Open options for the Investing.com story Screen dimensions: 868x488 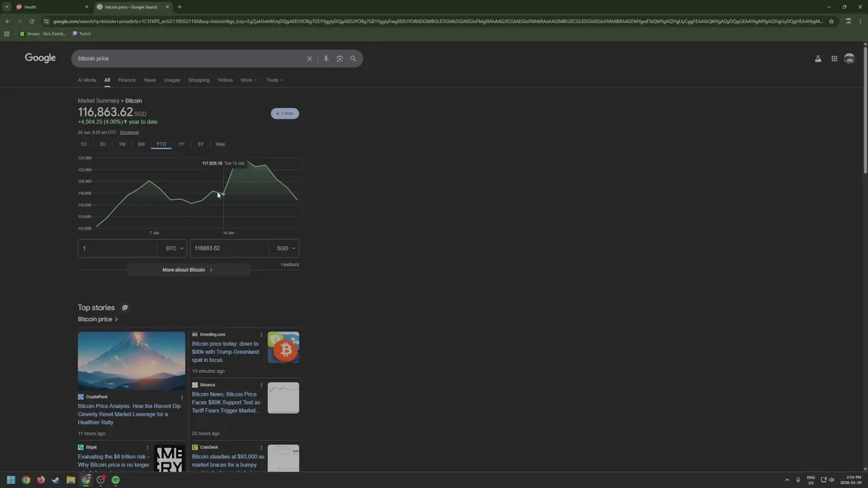pyautogui.click(x=261, y=335)
